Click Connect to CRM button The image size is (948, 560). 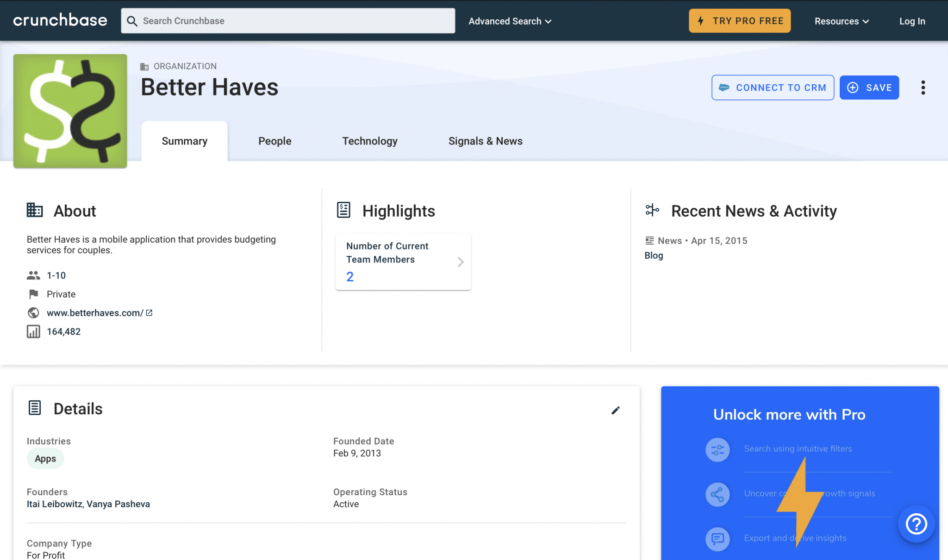(x=773, y=87)
